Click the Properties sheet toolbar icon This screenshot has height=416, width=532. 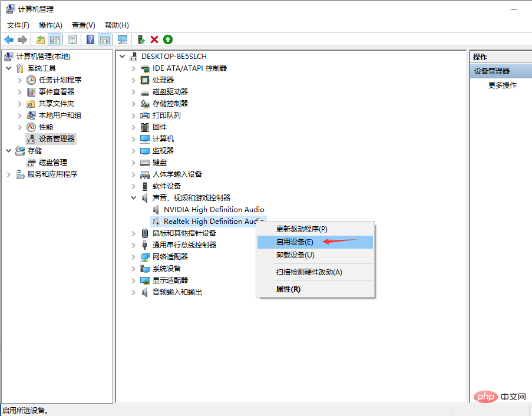(72, 39)
